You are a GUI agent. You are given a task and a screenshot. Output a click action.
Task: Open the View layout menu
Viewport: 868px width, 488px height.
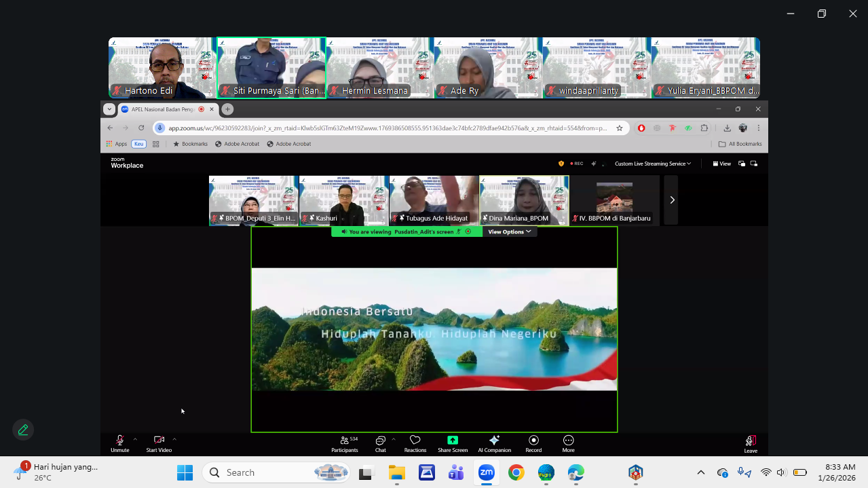tap(721, 164)
